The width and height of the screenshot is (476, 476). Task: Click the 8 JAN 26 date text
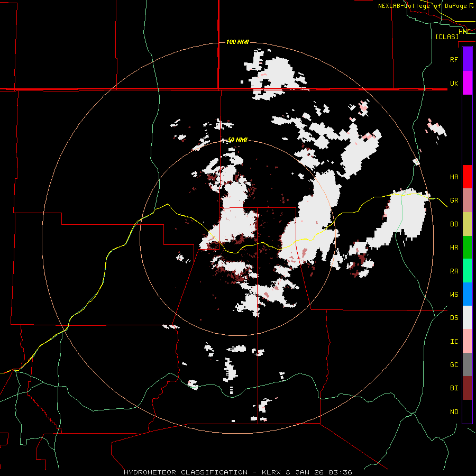(x=305, y=472)
